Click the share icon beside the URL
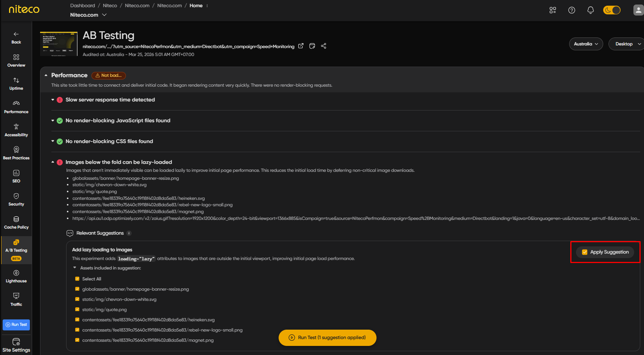Viewport: 644px width, 355px height. tap(324, 46)
